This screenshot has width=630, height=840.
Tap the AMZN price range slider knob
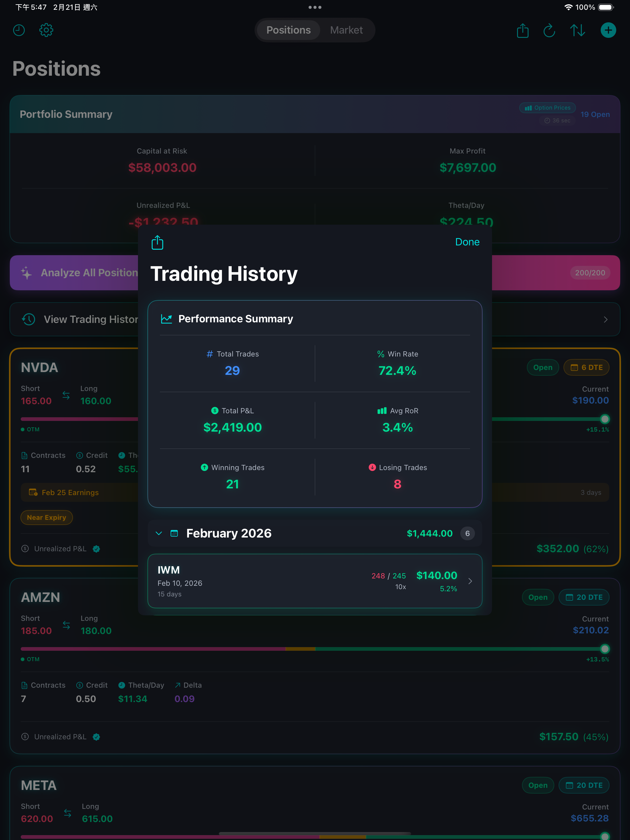pyautogui.click(x=605, y=649)
